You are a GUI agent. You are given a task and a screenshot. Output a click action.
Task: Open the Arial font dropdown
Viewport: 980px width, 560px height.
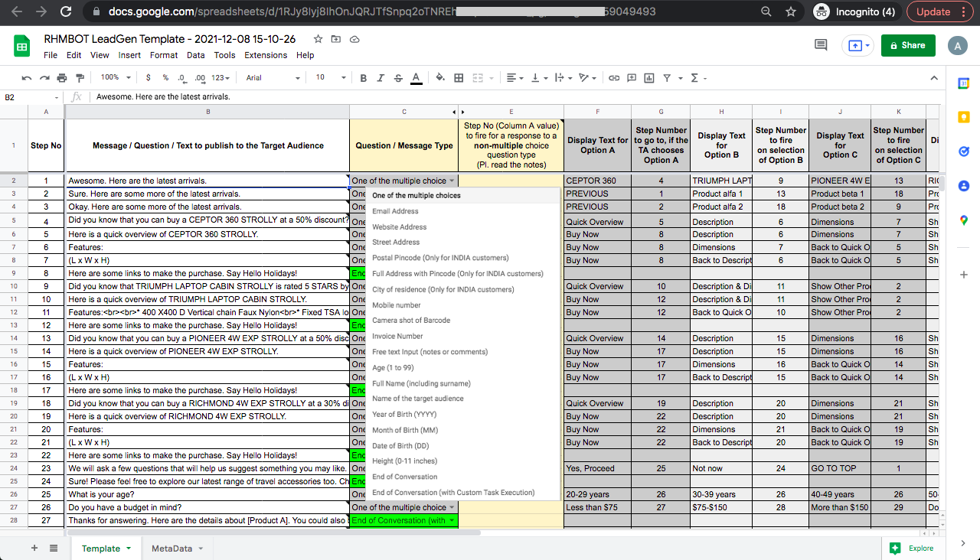(x=273, y=77)
